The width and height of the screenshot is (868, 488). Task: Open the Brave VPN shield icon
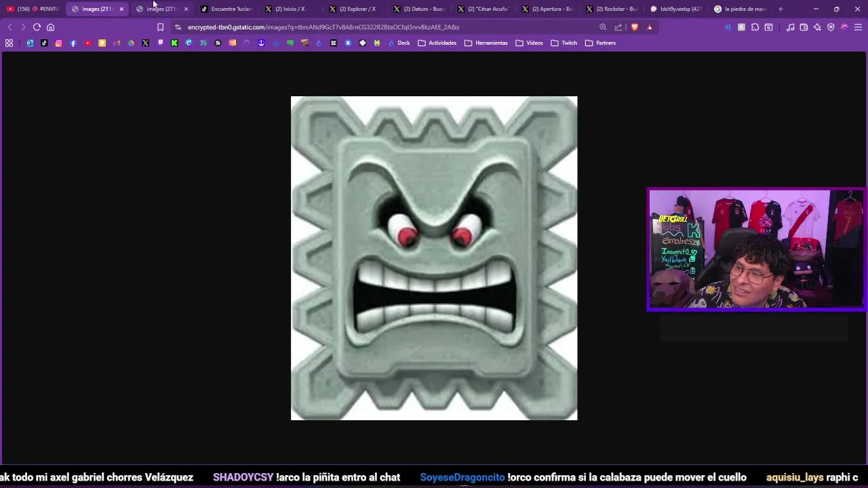(831, 27)
